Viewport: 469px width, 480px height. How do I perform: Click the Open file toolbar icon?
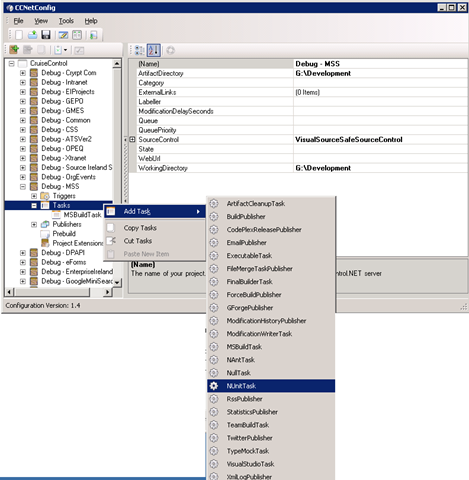click(x=32, y=35)
